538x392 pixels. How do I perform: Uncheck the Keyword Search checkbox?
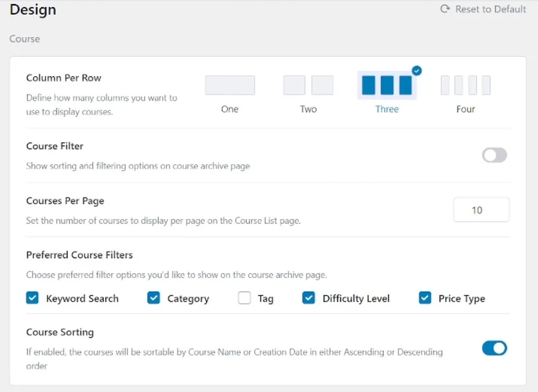coord(32,298)
